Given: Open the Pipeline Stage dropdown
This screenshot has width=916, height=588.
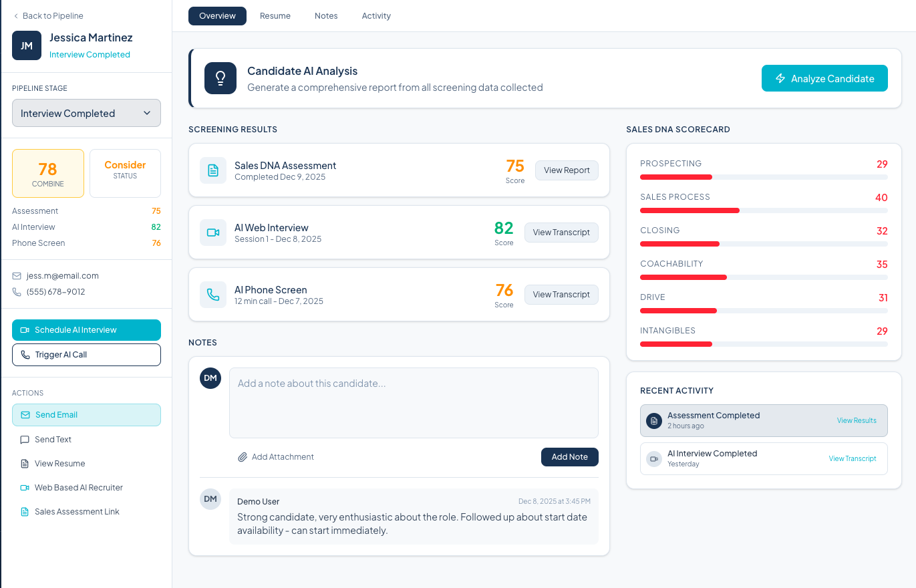Looking at the screenshot, I should (86, 113).
